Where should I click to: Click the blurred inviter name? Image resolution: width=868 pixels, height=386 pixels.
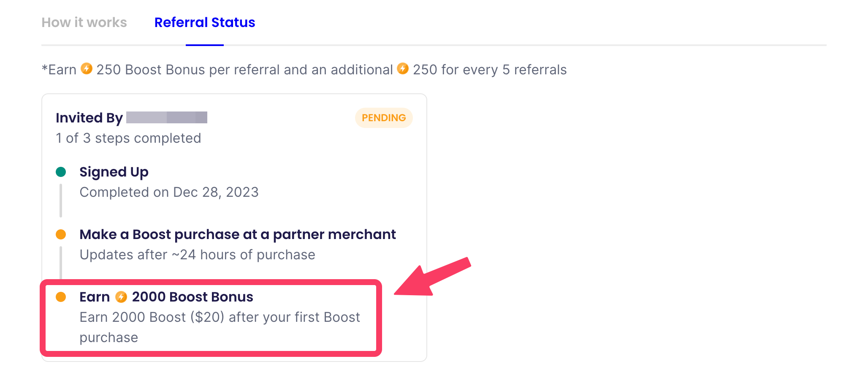(167, 117)
